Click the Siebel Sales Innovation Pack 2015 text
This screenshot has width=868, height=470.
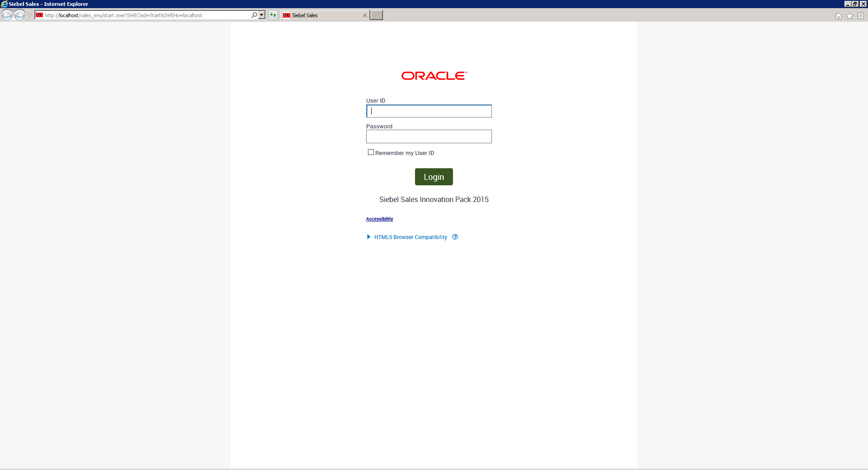(434, 199)
